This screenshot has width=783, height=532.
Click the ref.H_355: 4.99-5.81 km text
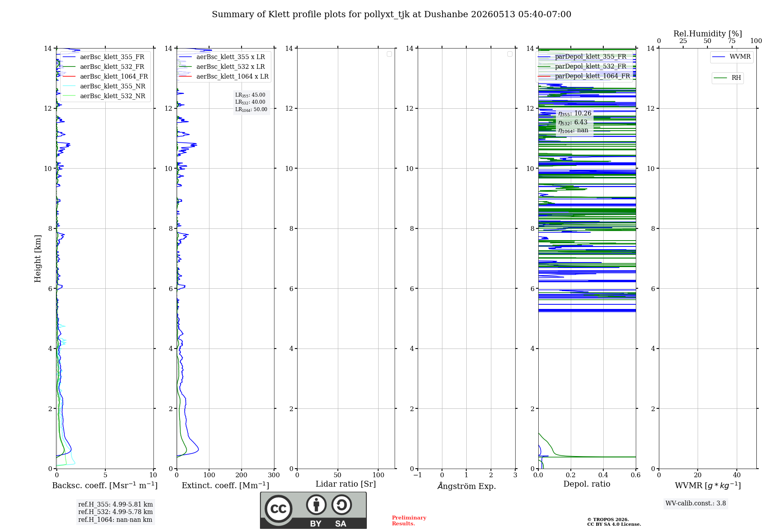click(115, 505)
